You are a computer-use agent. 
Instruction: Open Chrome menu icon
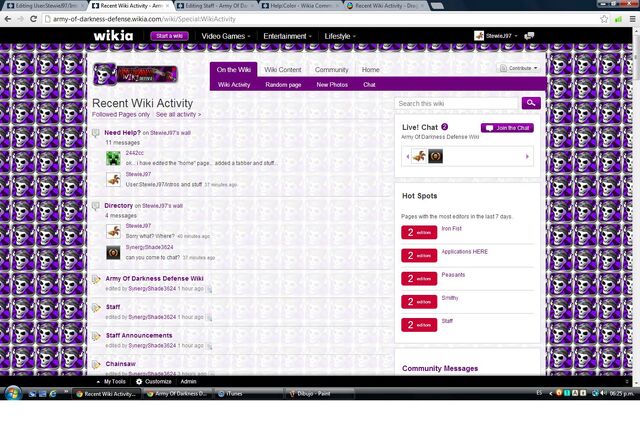(x=632, y=19)
